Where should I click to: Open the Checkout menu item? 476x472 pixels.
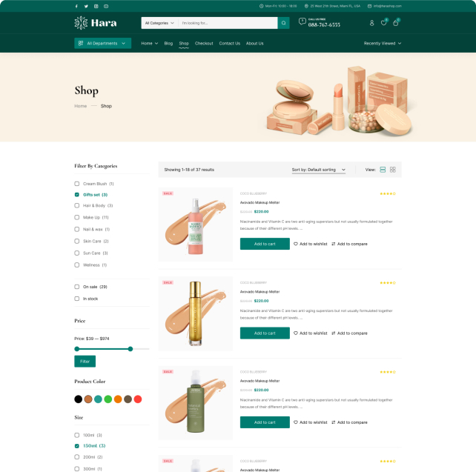click(204, 44)
